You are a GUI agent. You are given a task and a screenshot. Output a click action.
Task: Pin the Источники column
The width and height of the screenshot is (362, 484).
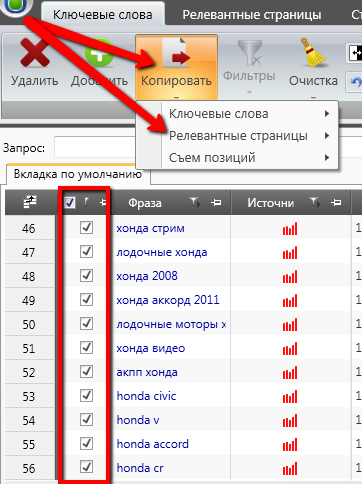coord(336,202)
